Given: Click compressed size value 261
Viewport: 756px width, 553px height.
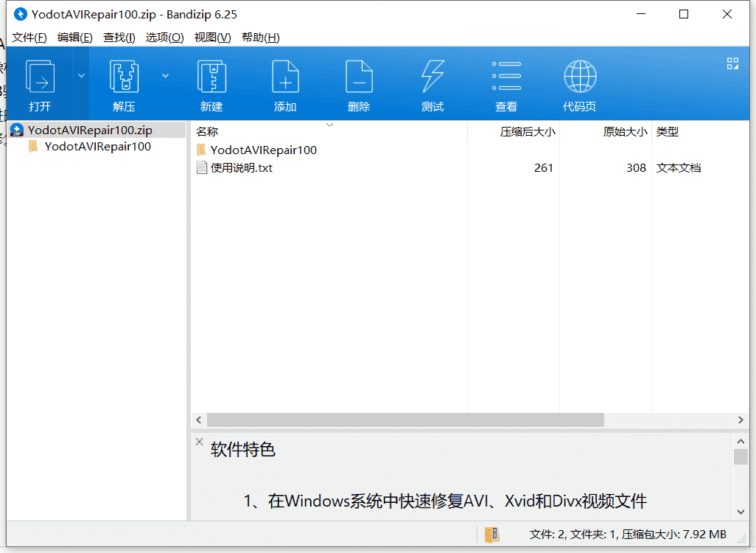Looking at the screenshot, I should pos(543,168).
